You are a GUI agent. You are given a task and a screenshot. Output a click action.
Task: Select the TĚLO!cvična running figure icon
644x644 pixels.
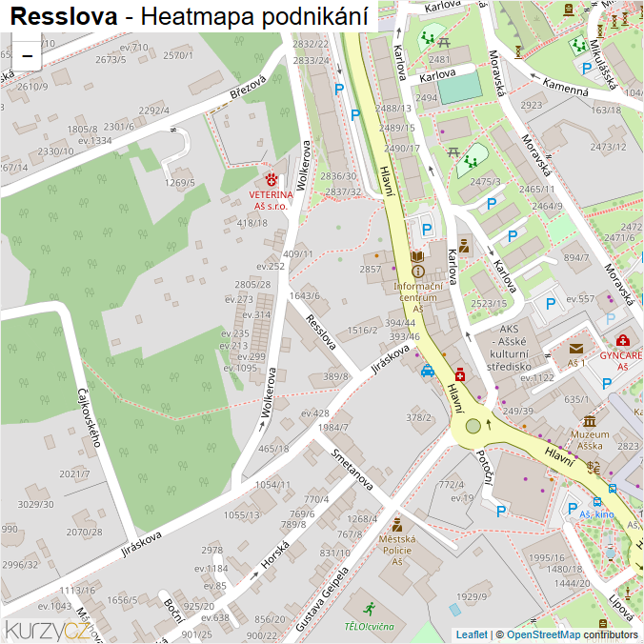[369, 609]
